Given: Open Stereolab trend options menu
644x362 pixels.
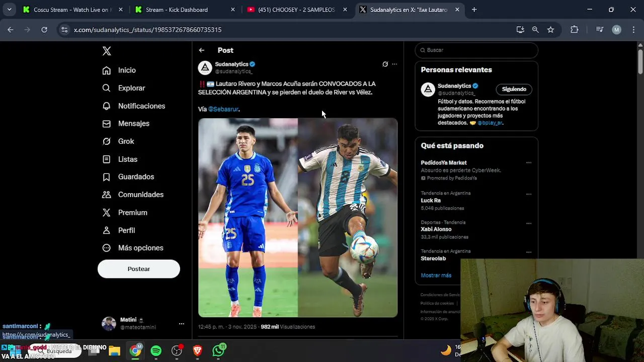Looking at the screenshot, I should [529, 252].
